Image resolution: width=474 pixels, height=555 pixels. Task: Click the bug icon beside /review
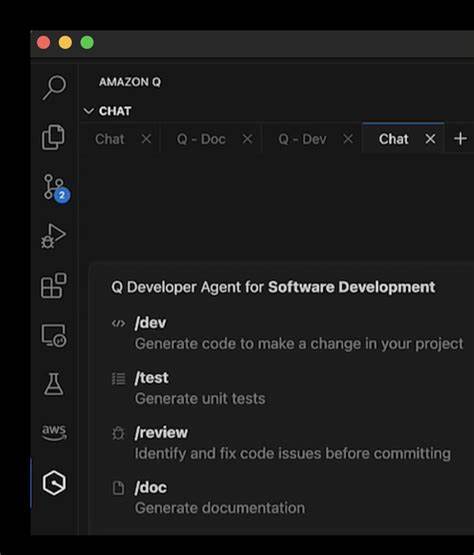pos(118,433)
